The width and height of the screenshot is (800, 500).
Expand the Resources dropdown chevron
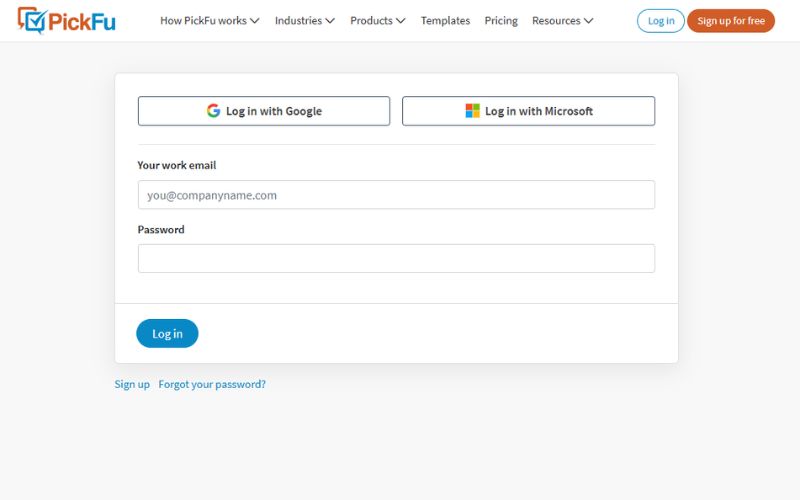click(588, 21)
